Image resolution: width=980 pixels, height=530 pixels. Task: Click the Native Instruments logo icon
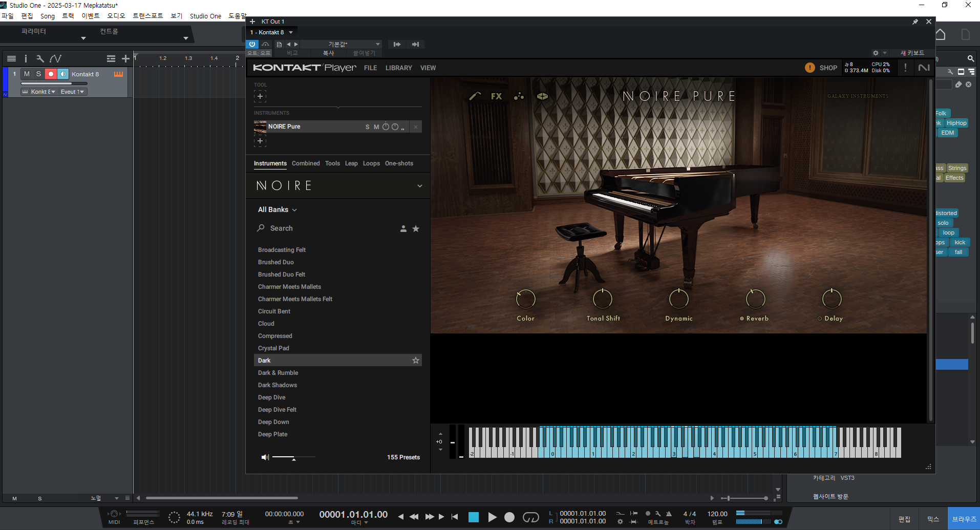click(924, 68)
